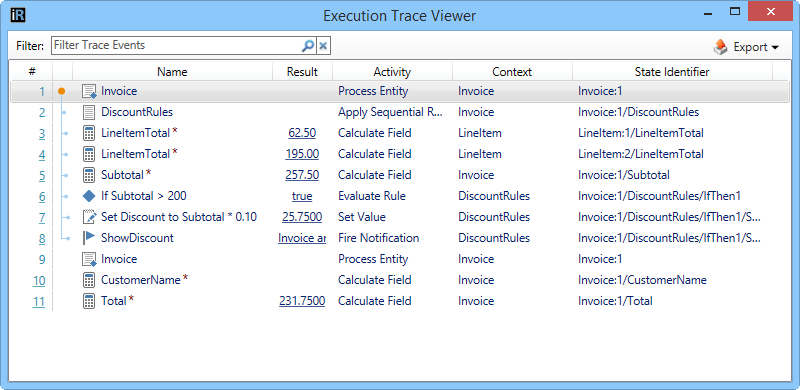
Task: Click the Set Value activity cell
Action: pyautogui.click(x=362, y=217)
